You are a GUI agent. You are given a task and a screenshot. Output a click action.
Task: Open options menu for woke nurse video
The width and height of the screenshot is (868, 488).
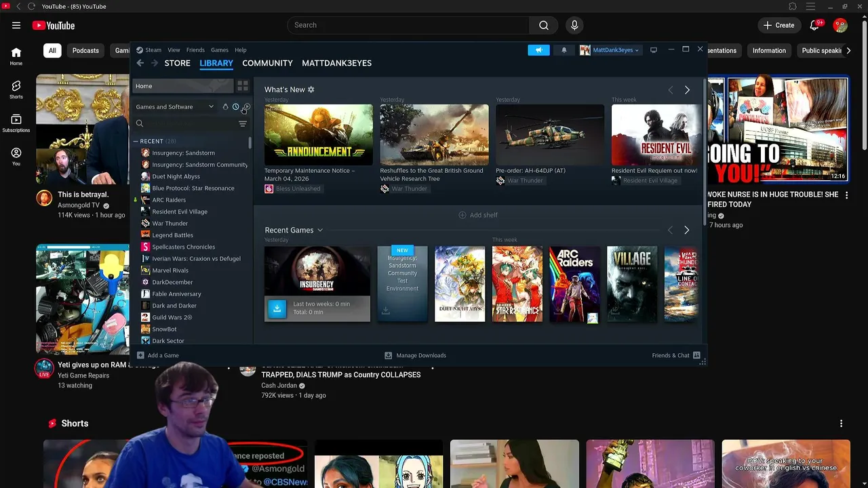click(846, 195)
